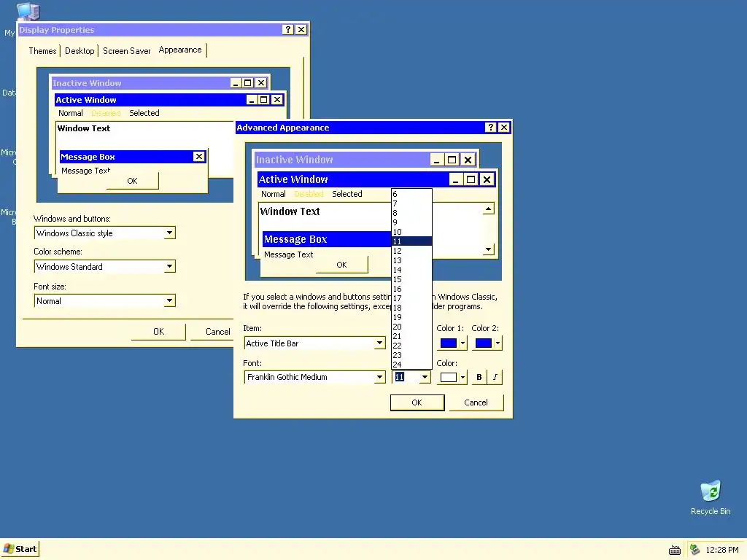Select font size 9 in list
747x560 pixels.
point(411,222)
